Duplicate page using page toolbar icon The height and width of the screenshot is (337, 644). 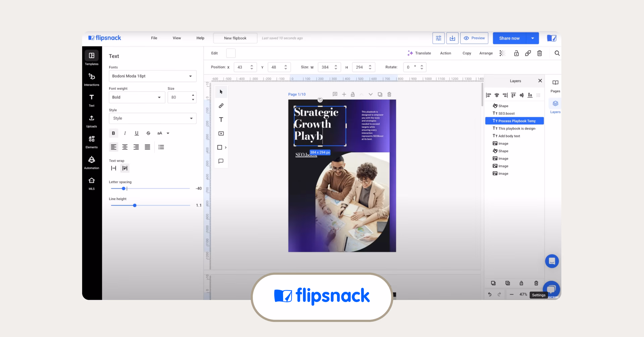[380, 95]
